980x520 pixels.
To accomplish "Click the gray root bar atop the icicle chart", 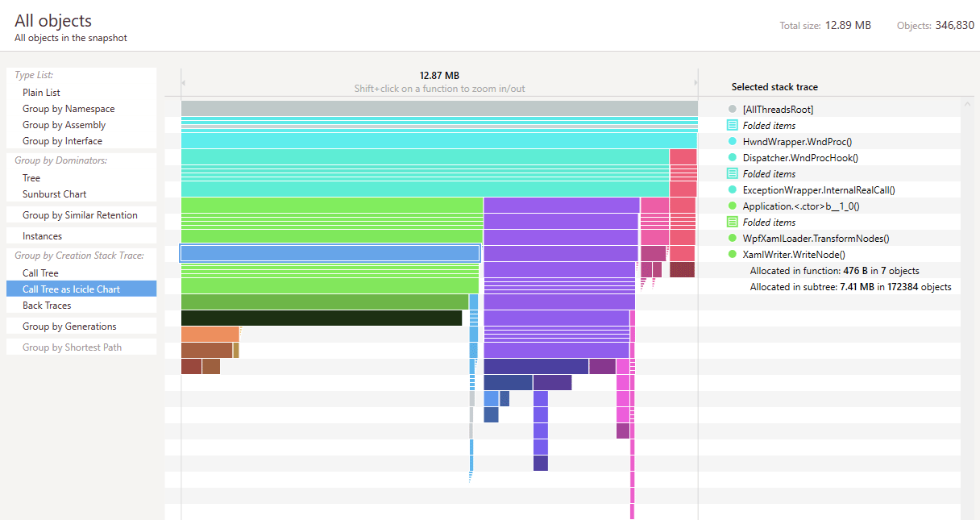I will click(439, 108).
